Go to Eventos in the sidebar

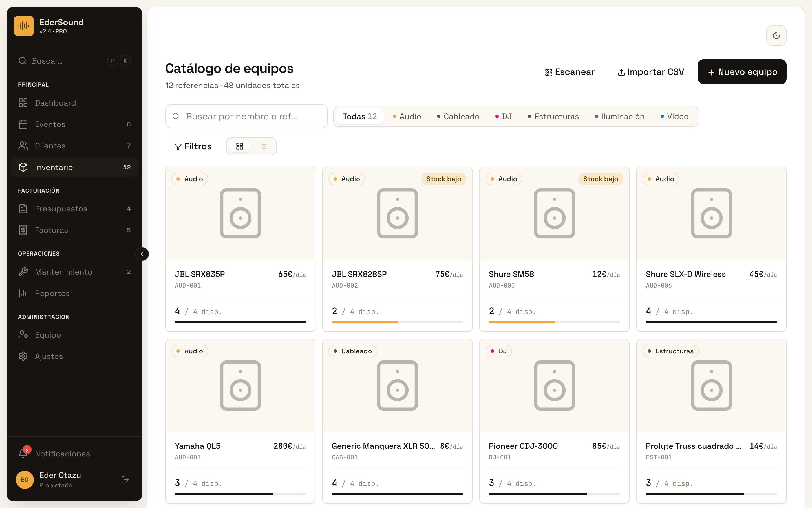point(74,124)
